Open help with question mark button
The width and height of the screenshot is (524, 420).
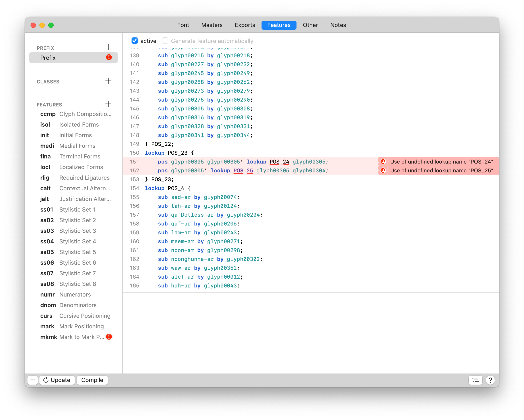(x=491, y=380)
